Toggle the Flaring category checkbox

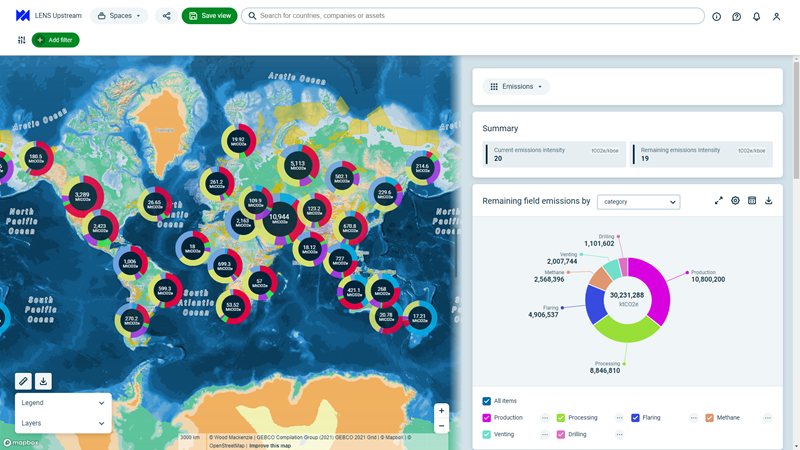635,418
